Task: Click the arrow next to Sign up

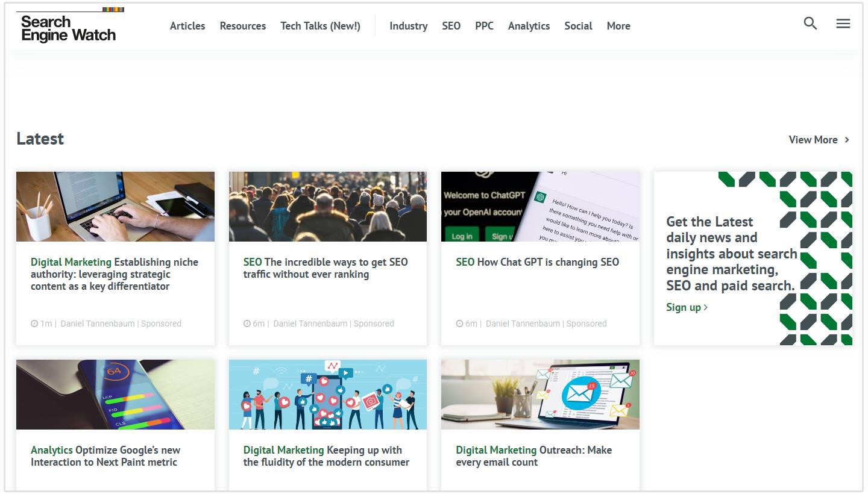Action: [706, 307]
